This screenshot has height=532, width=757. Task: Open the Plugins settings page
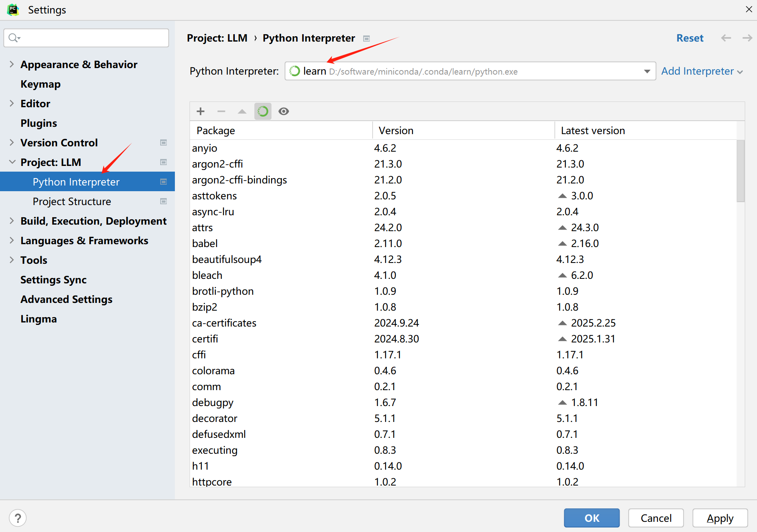point(39,123)
